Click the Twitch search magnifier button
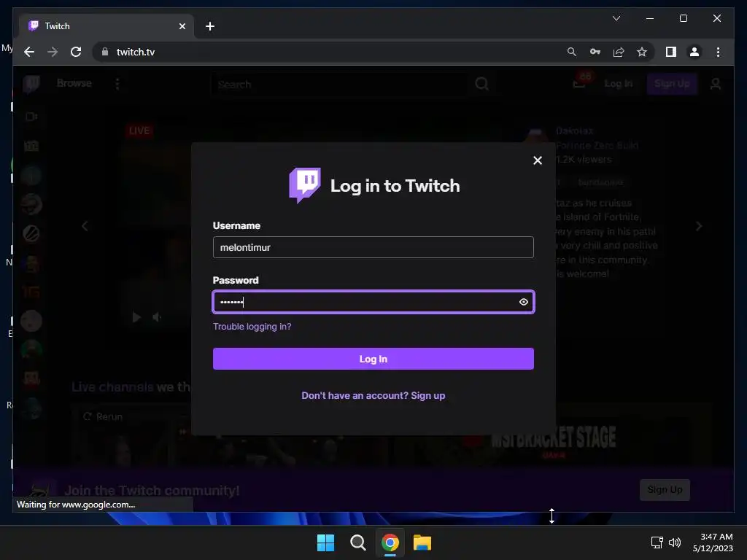 click(x=481, y=85)
